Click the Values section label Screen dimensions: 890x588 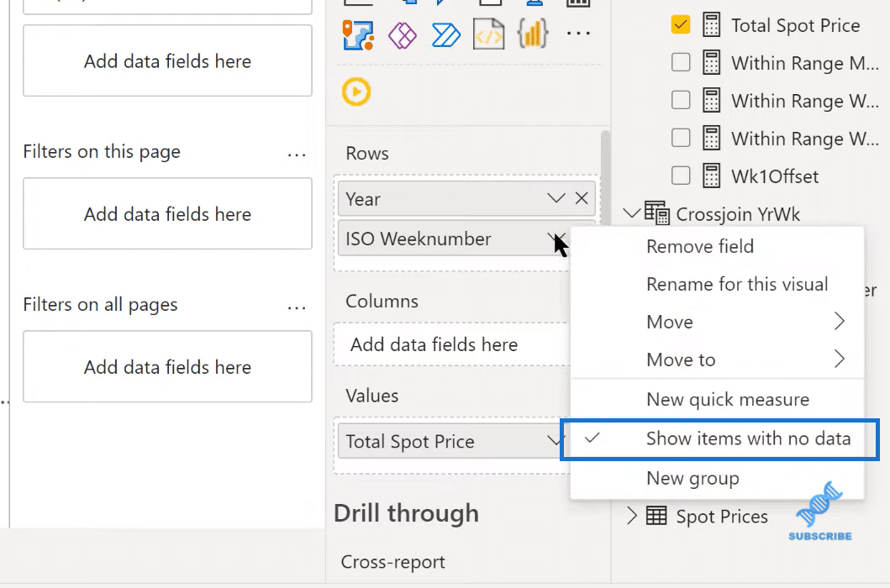point(371,396)
